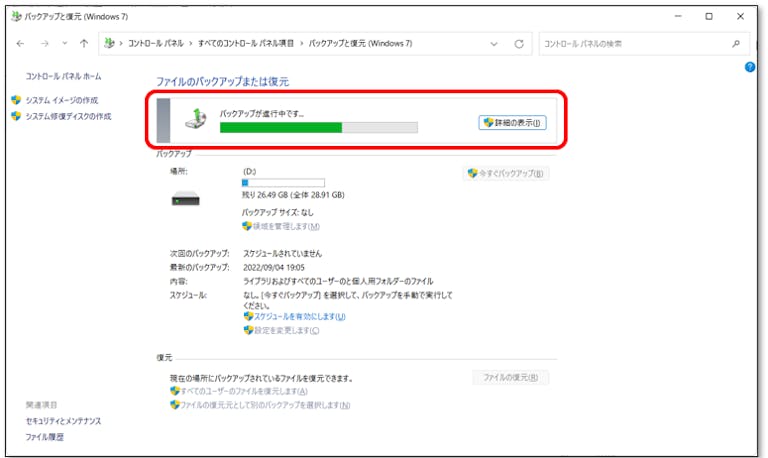
Task: Open コントロール パネル ホーム link
Action: pos(63,76)
